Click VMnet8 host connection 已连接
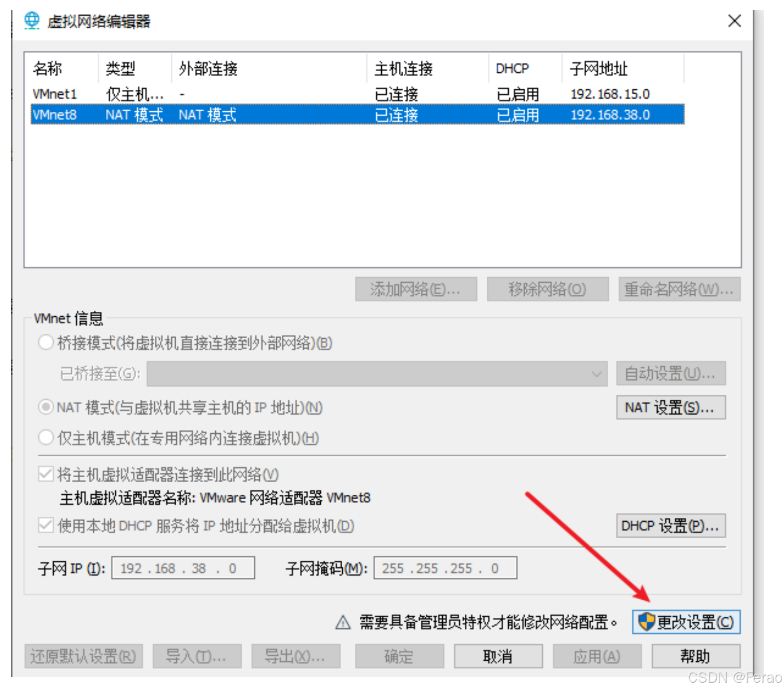Screen dimensions: 784x691 (396, 115)
